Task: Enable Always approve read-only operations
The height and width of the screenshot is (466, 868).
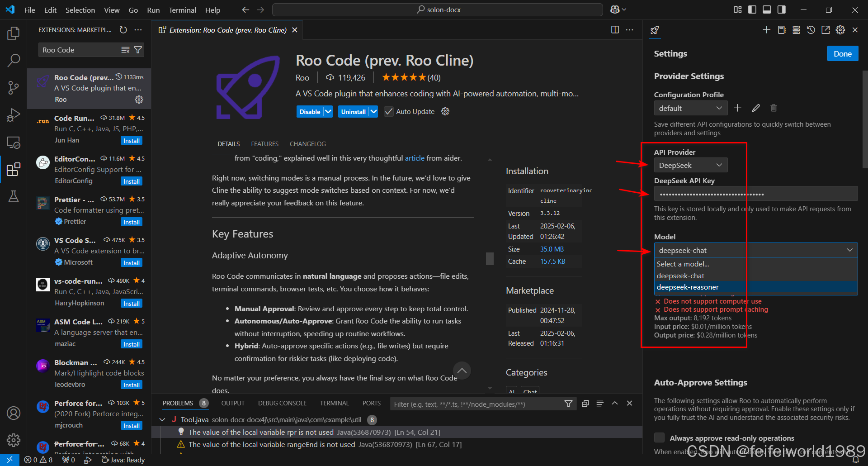Action: click(x=660, y=437)
